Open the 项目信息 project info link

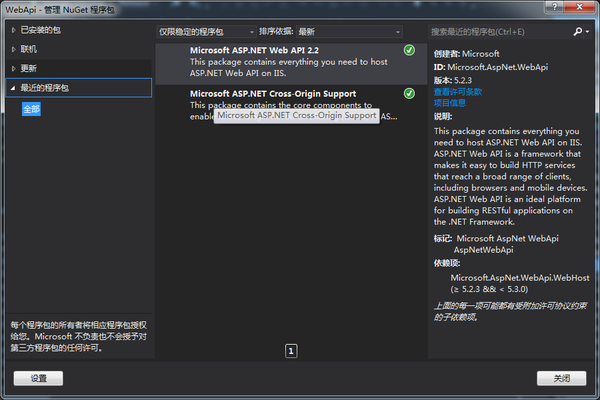(450, 103)
